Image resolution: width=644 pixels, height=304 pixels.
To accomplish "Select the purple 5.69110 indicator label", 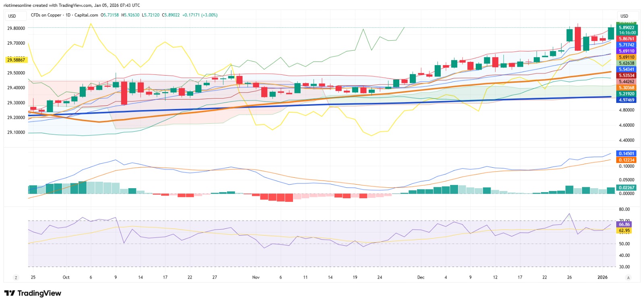I will (627, 51).
